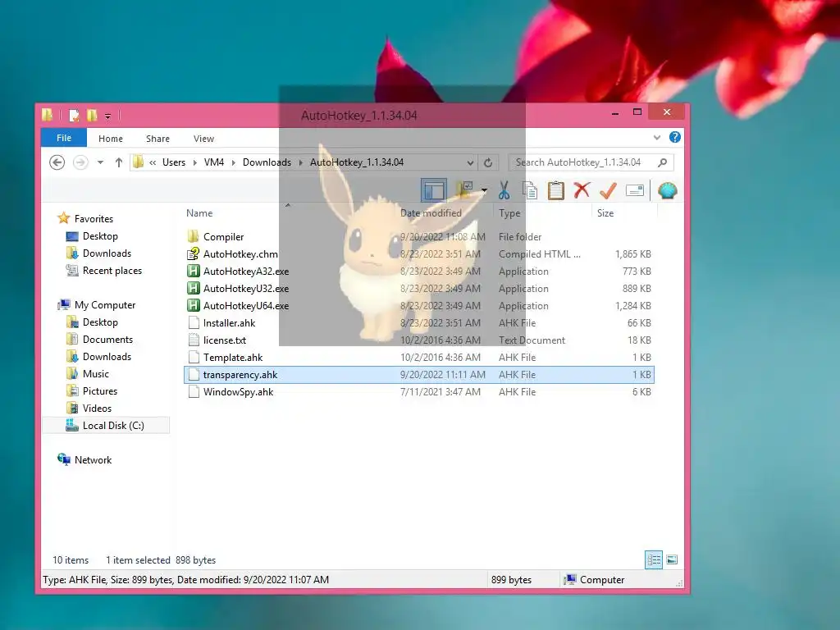Toggle the navigation pane layout button

(433, 190)
